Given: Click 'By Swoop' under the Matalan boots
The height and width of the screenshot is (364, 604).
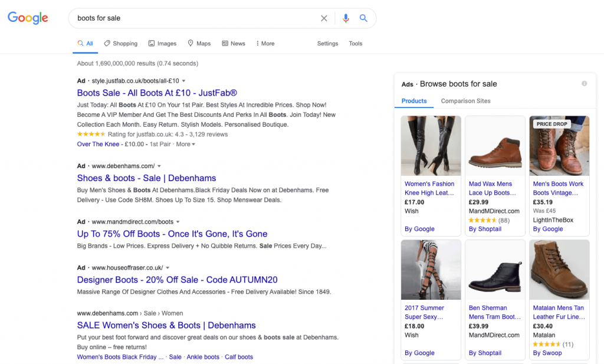Looking at the screenshot, I should tap(547, 353).
